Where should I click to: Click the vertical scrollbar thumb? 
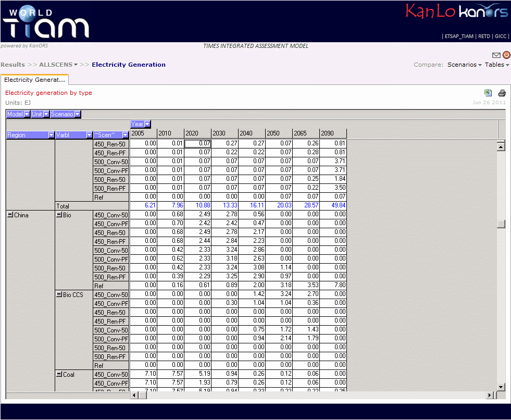[501, 224]
